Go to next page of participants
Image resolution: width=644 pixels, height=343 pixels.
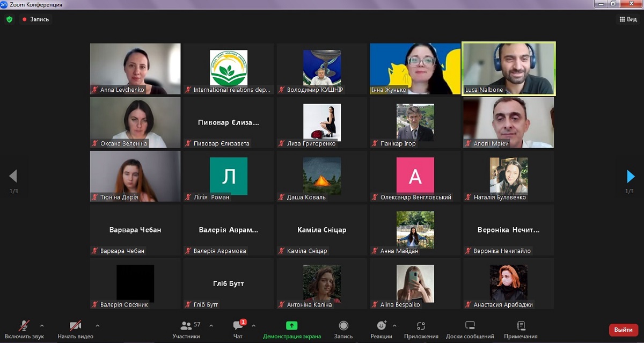point(631,176)
